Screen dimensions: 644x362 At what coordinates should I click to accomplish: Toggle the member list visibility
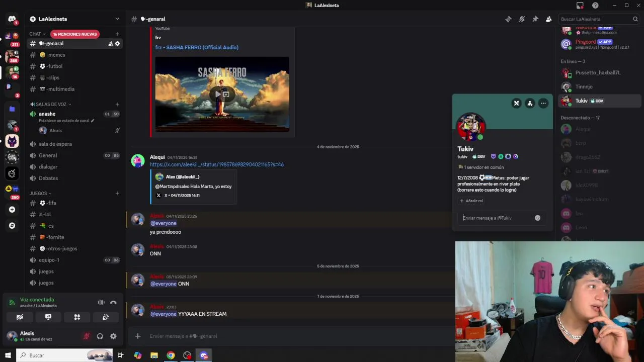[x=548, y=19]
